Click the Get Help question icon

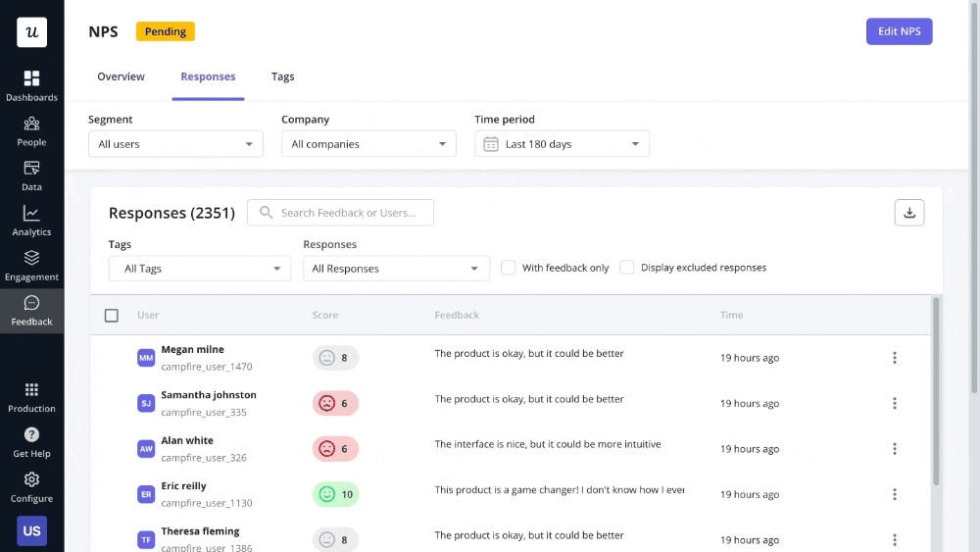click(31, 441)
